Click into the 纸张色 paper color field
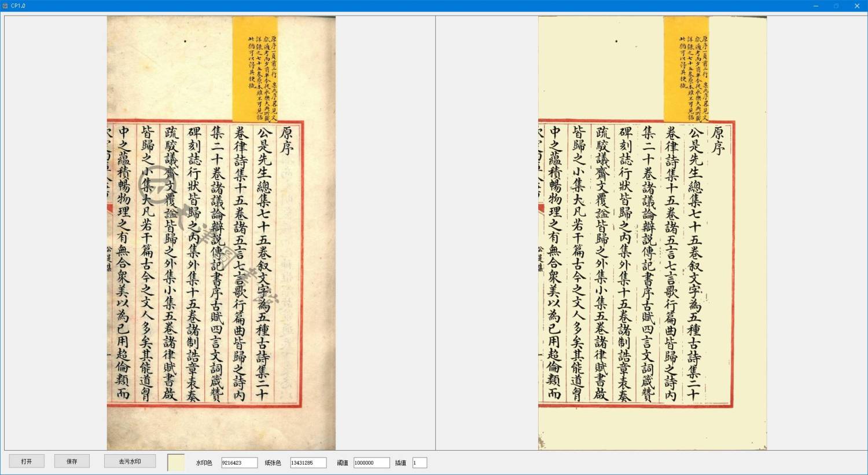Viewport: 868px width, 475px height. click(x=308, y=463)
